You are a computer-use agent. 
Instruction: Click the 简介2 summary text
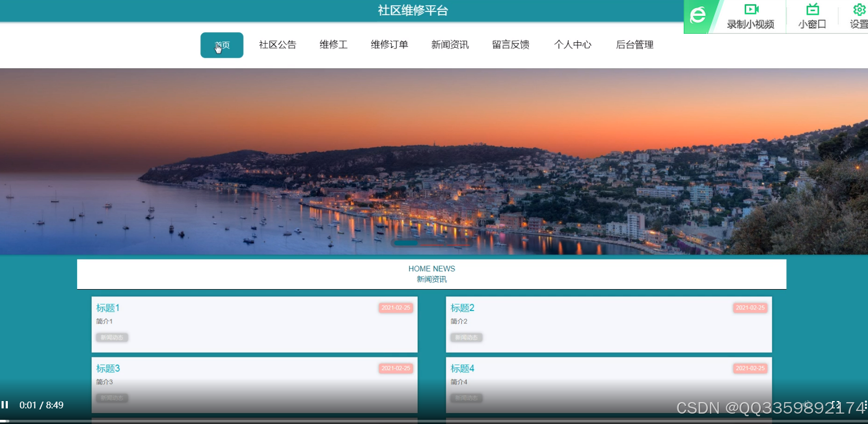point(459,321)
